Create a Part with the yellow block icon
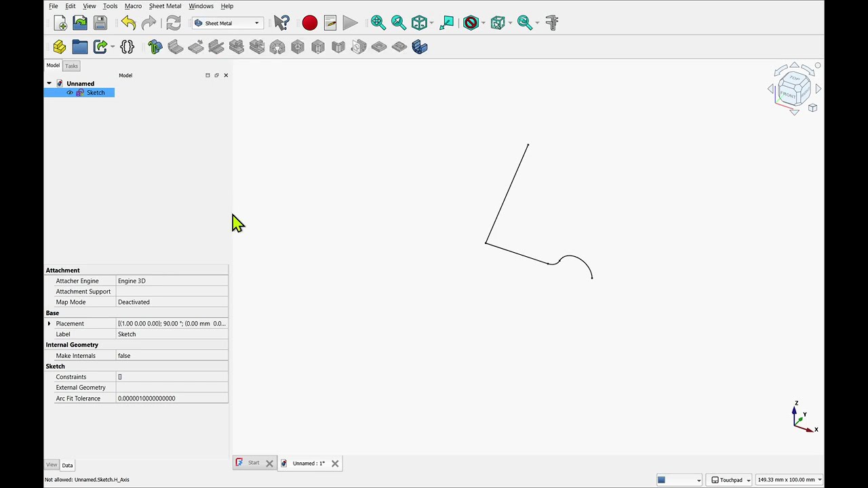Image resolution: width=868 pixels, height=488 pixels. (60, 47)
